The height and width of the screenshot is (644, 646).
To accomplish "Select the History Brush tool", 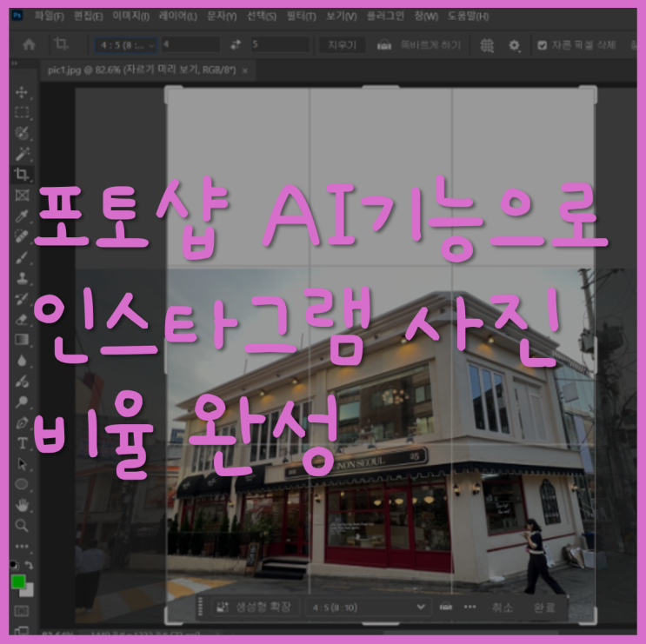I will 22,298.
